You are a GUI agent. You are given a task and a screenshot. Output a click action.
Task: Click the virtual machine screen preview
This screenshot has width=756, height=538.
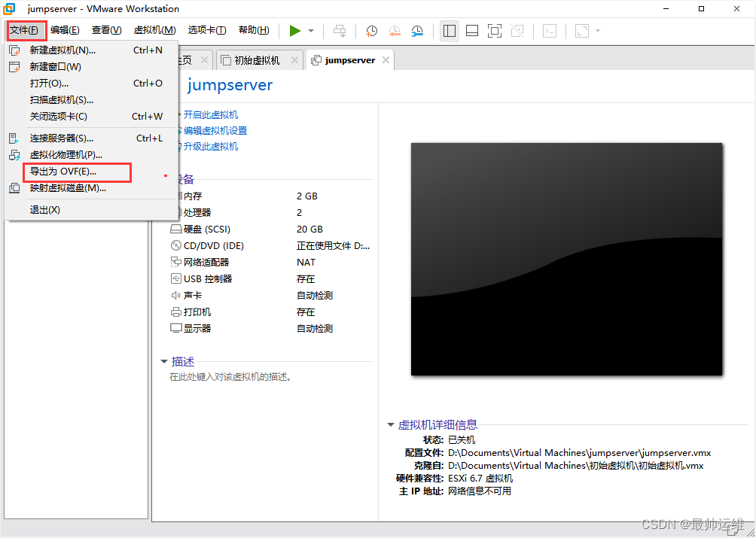566,259
